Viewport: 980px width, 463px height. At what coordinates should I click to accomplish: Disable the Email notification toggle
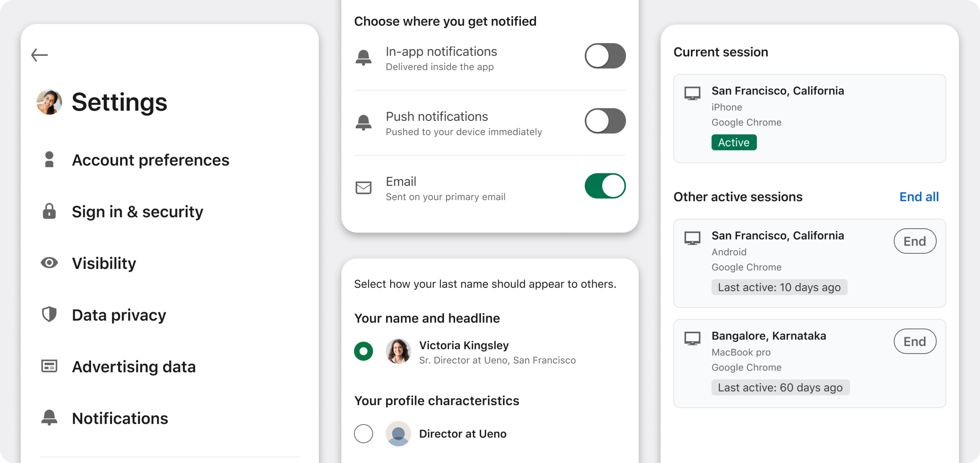point(604,186)
